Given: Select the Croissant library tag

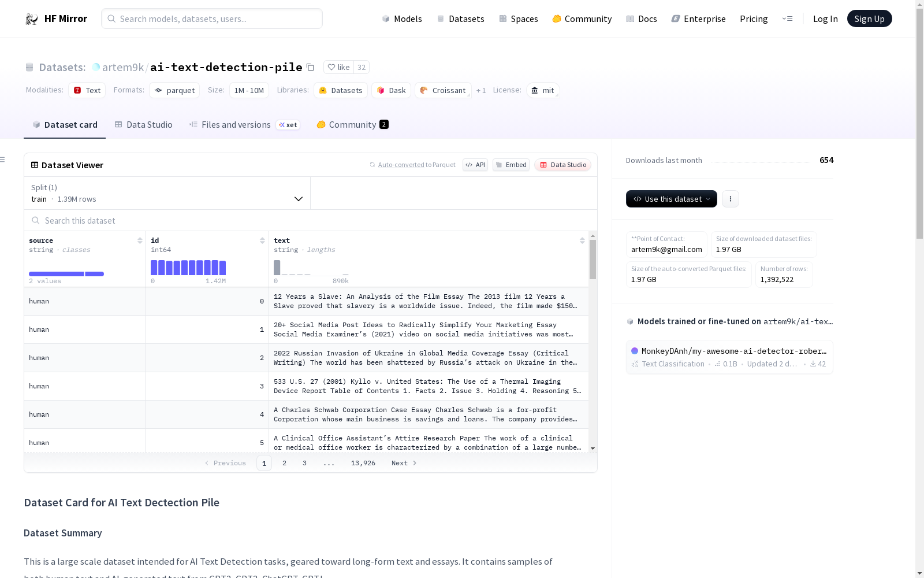Looking at the screenshot, I should click(x=443, y=90).
